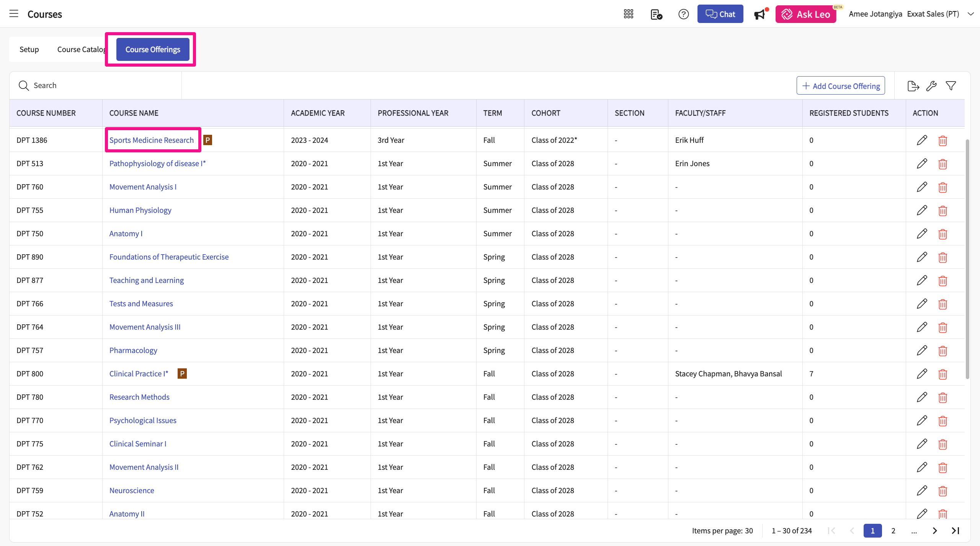Go to next page arrow
980x546 pixels.
(935, 531)
